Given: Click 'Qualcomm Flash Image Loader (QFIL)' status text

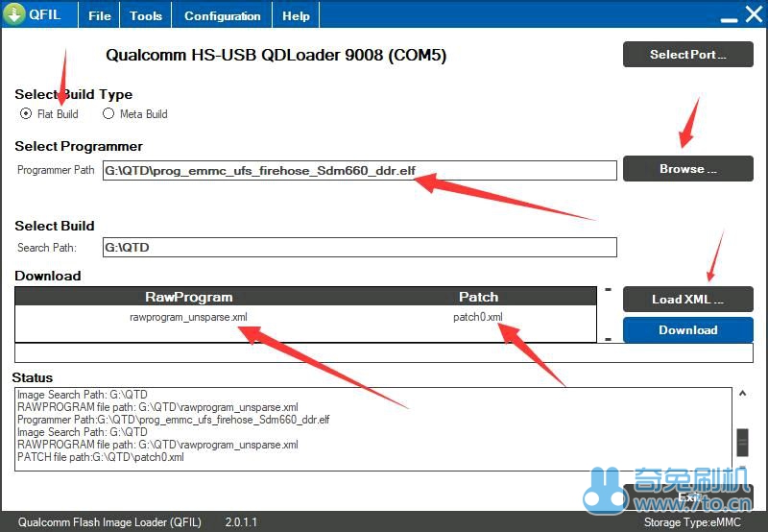Looking at the screenshot, I should (x=109, y=522).
